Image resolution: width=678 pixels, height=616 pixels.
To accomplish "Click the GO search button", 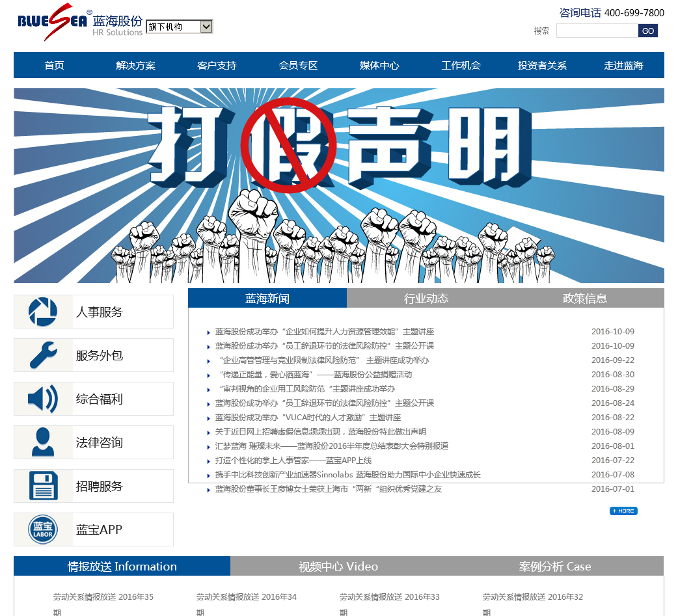I will click(647, 31).
